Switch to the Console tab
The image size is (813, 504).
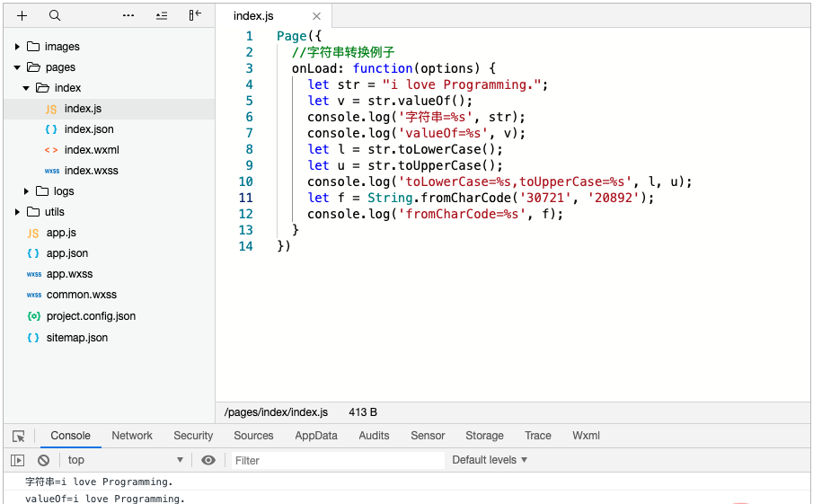click(70, 436)
